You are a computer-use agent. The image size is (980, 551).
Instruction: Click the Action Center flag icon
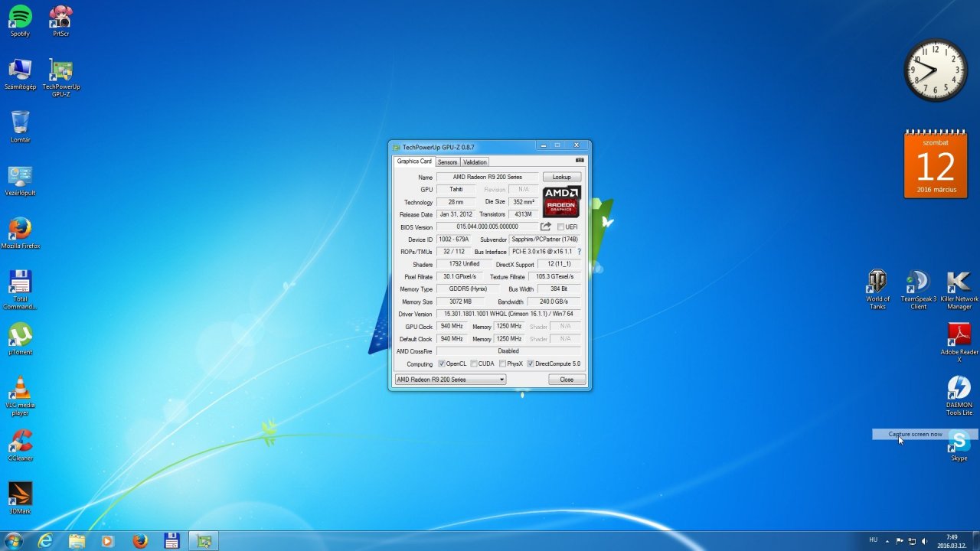900,541
